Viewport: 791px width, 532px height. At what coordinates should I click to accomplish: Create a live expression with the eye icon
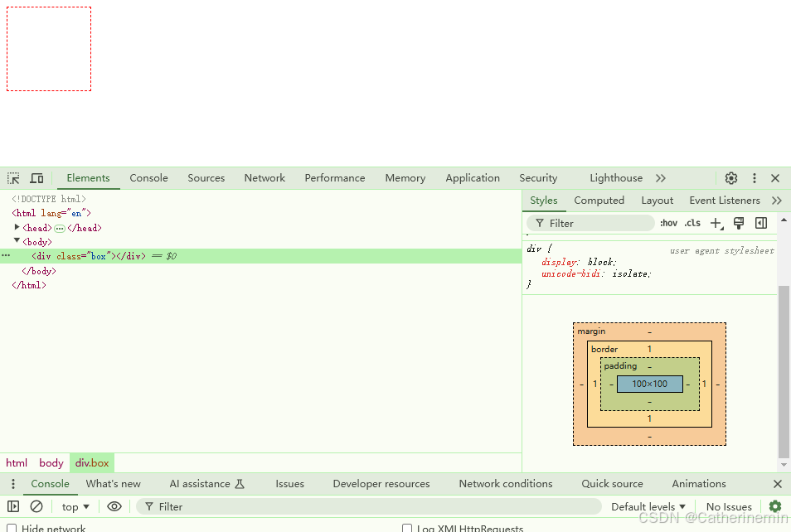114,506
